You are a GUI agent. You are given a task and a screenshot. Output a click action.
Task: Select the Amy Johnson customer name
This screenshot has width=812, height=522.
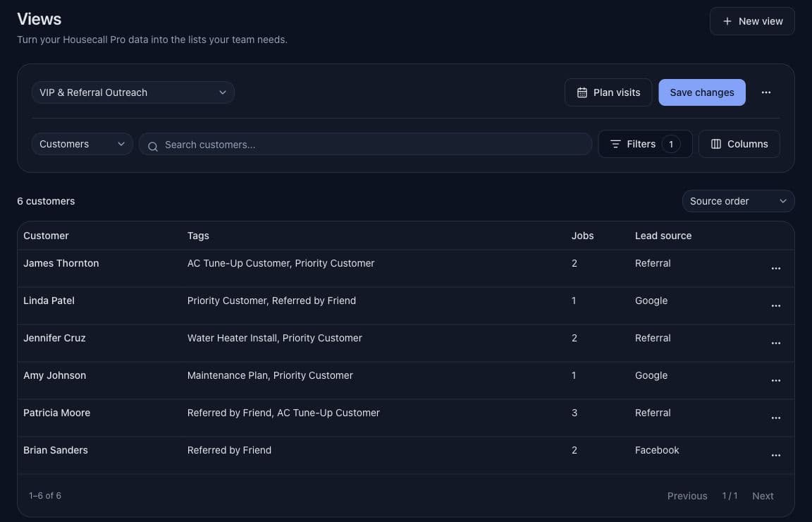click(54, 375)
